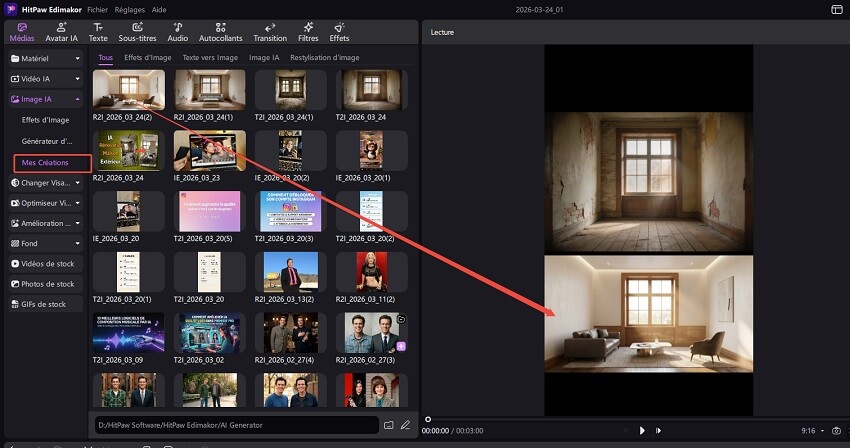The image size is (850, 448).
Task: Collapse the Image IA section
Action: click(x=45, y=99)
